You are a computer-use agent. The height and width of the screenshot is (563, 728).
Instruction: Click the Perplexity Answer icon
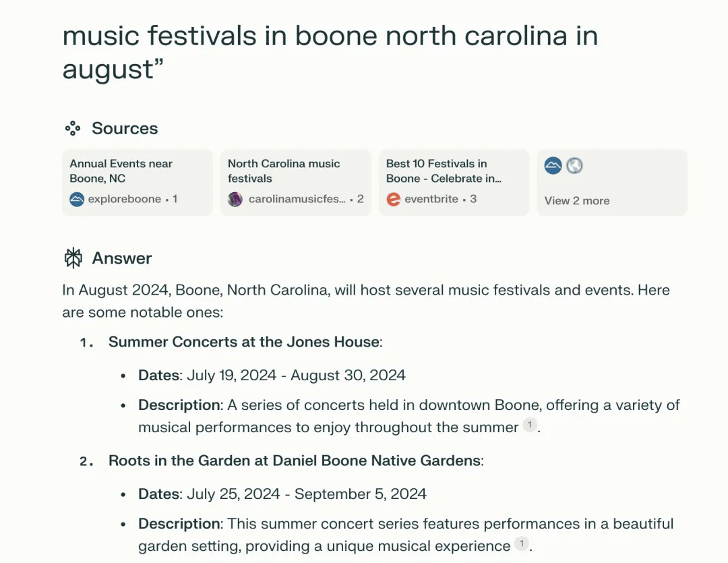[x=73, y=258]
